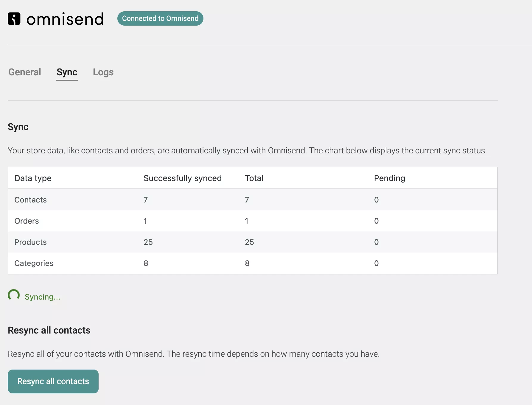Select the Categories row label
Image resolution: width=532 pixels, height=405 pixels.
click(x=34, y=263)
